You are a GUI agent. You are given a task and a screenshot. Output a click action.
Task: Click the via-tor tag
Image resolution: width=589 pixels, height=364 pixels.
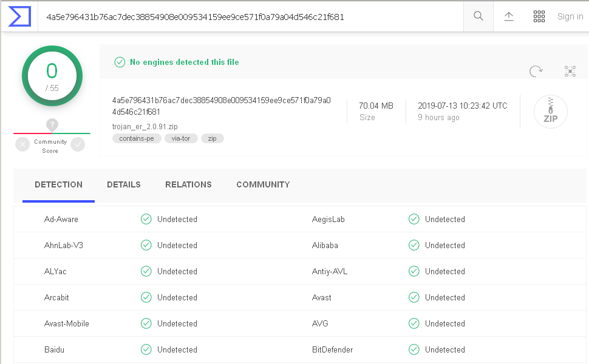[x=181, y=138]
